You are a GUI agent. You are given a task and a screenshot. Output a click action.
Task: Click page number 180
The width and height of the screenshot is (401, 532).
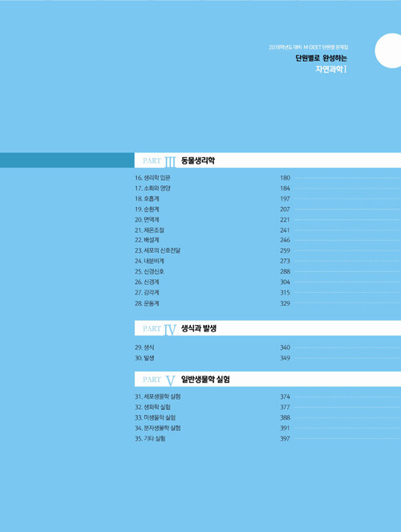click(x=285, y=178)
